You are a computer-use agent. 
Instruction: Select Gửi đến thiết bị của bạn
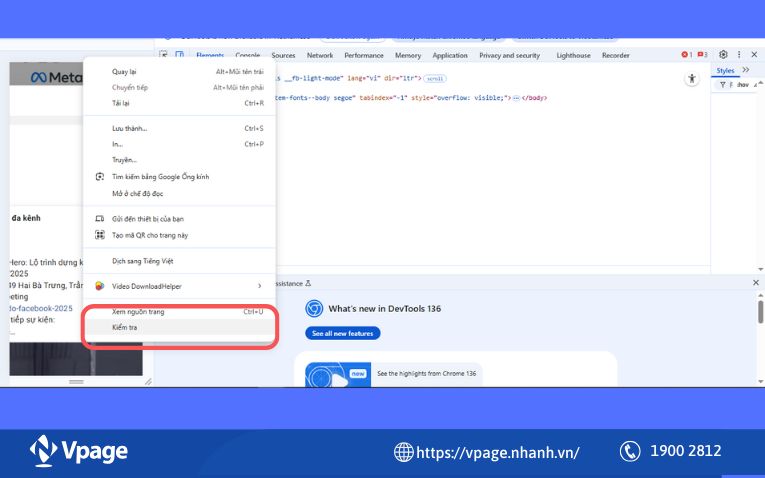click(180, 219)
